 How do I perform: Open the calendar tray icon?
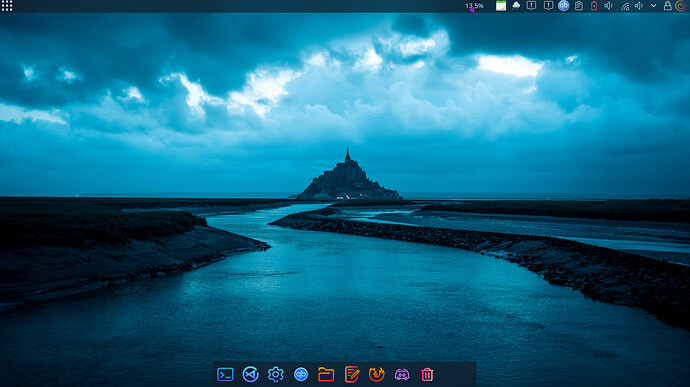pos(501,6)
